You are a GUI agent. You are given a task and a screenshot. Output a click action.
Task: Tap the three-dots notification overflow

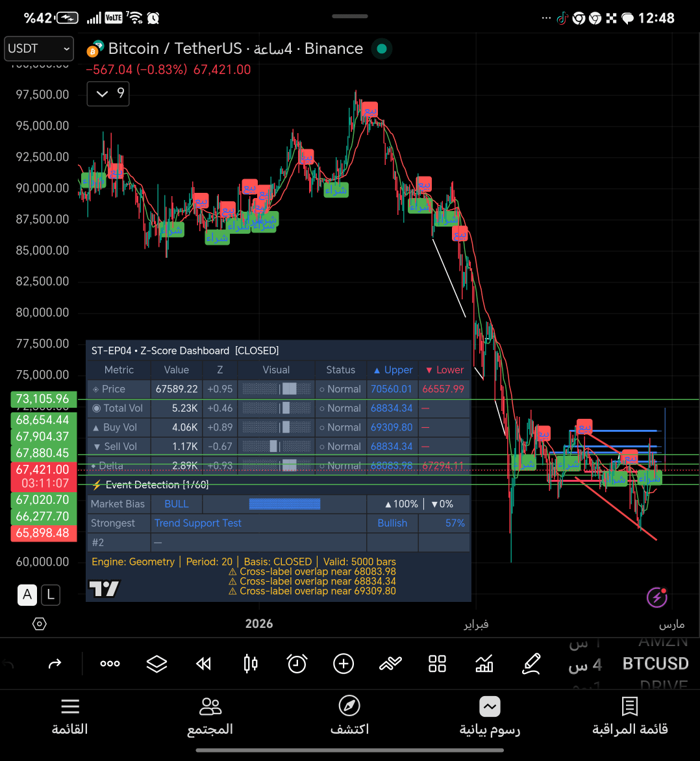[546, 18]
